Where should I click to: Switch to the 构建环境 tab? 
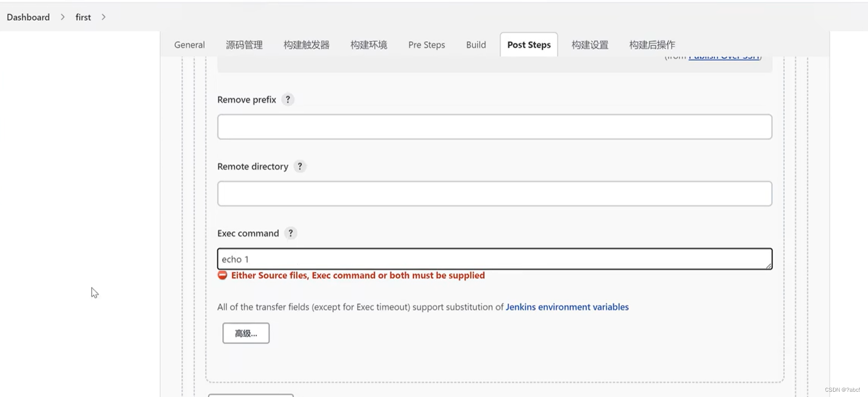pyautogui.click(x=369, y=45)
